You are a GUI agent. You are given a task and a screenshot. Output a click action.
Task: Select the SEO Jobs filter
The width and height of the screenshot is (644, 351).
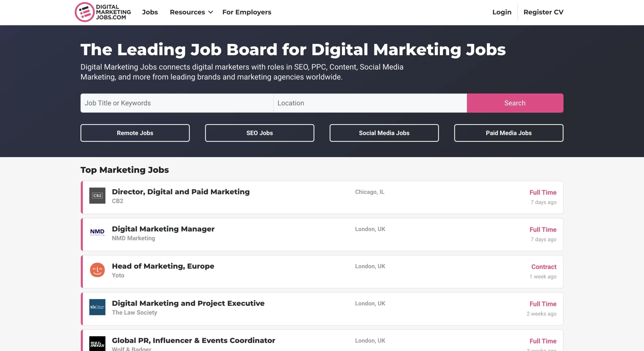coord(259,133)
